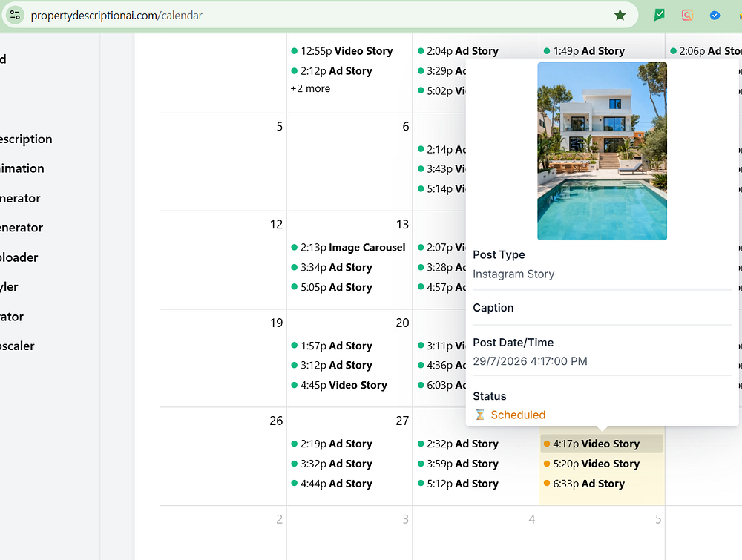Image resolution: width=742 pixels, height=560 pixels.
Task: Open the Instagram-style pink browser extension
Action: tap(687, 15)
